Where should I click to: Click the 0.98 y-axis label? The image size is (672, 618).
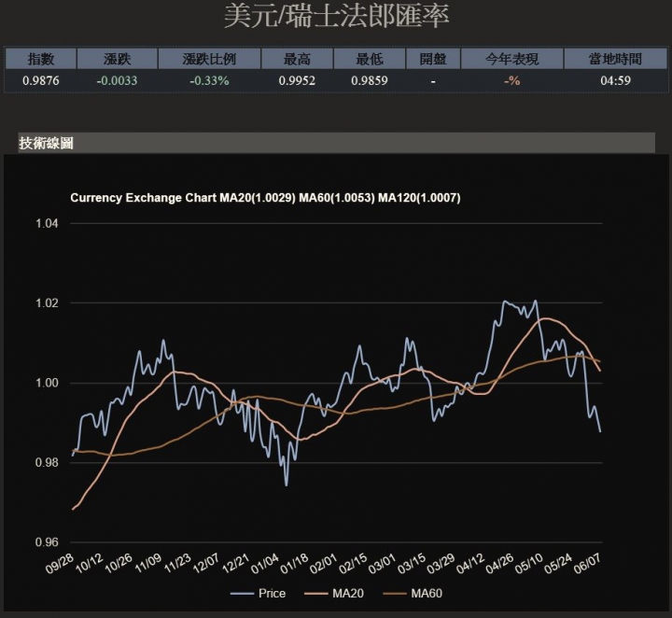click(x=47, y=462)
